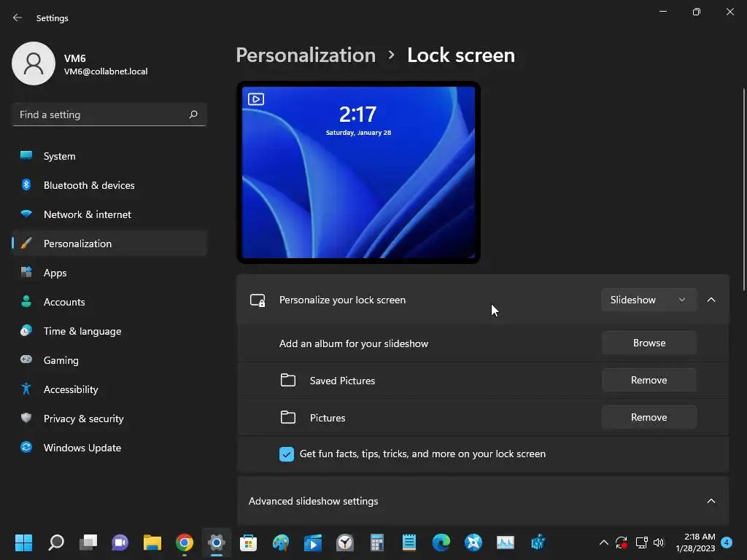Viewport: 747px width, 560px height.
Task: Click the Settings gear taskbar icon
Action: [x=216, y=542]
